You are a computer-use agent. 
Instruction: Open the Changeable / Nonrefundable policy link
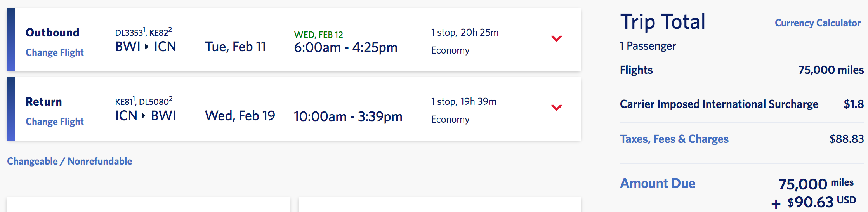point(69,161)
